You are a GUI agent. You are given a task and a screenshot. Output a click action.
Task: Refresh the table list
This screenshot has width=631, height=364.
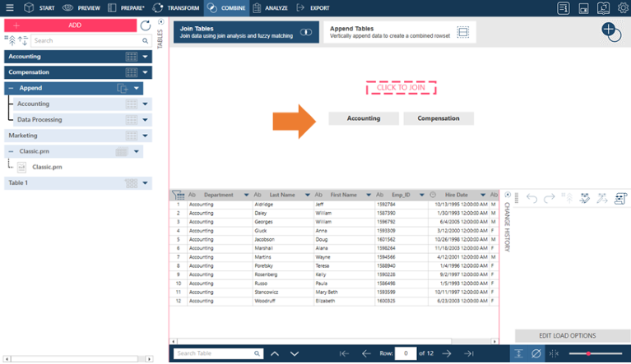pos(146,25)
